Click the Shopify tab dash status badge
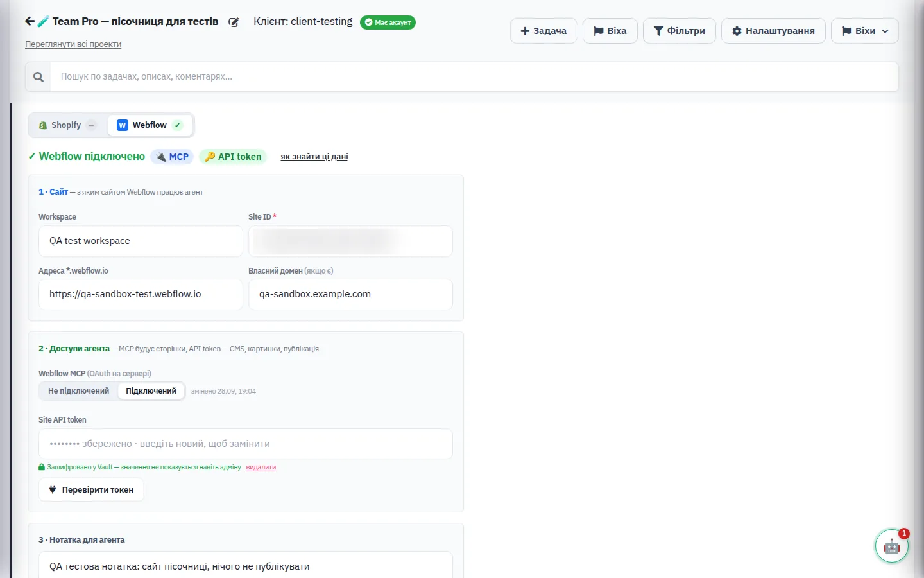 click(92, 125)
